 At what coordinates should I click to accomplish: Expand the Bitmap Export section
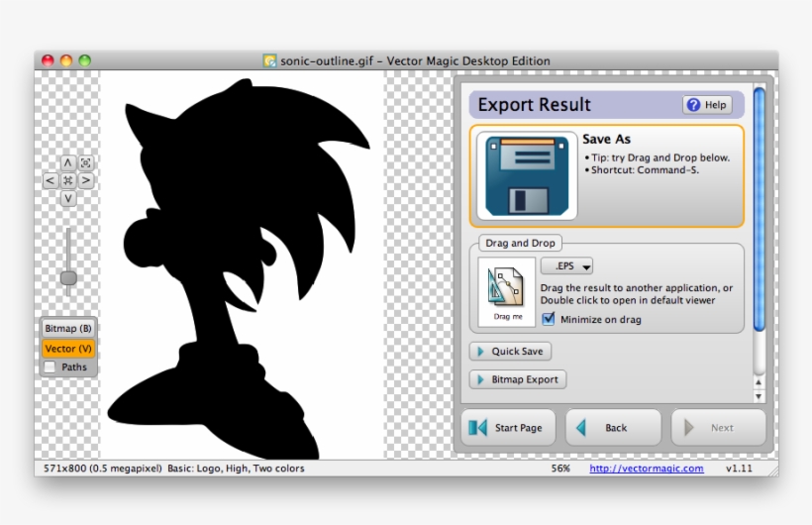(518, 379)
